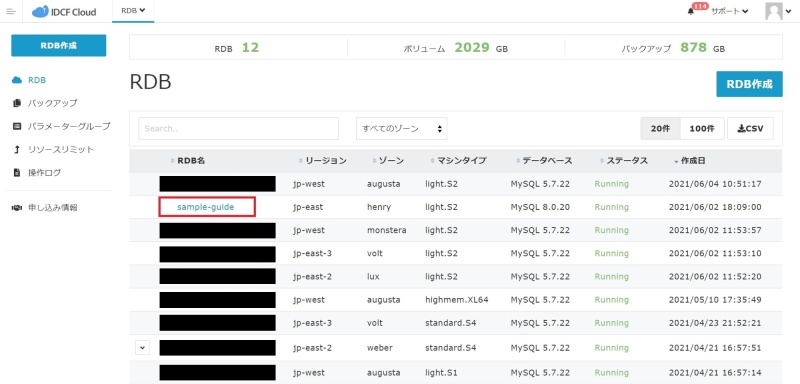The image size is (800, 384).
Task: Click the MySQL 8.0.20 database cell
Action: (x=540, y=207)
